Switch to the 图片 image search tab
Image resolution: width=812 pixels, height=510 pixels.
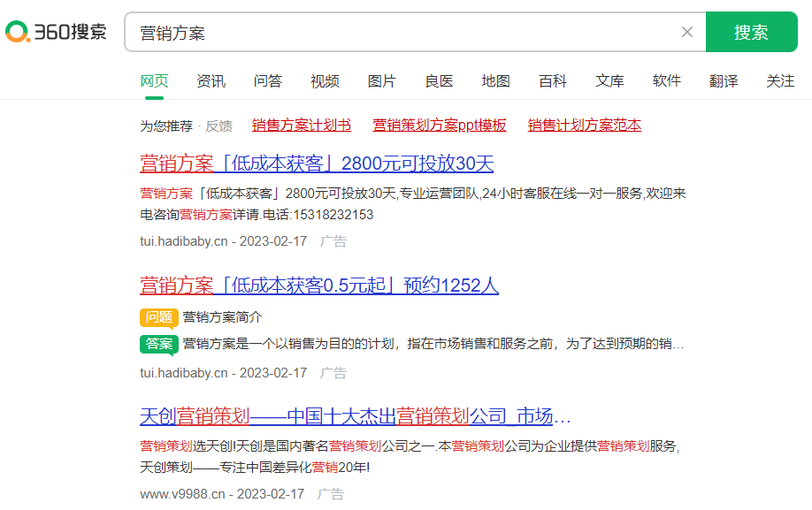pyautogui.click(x=381, y=80)
